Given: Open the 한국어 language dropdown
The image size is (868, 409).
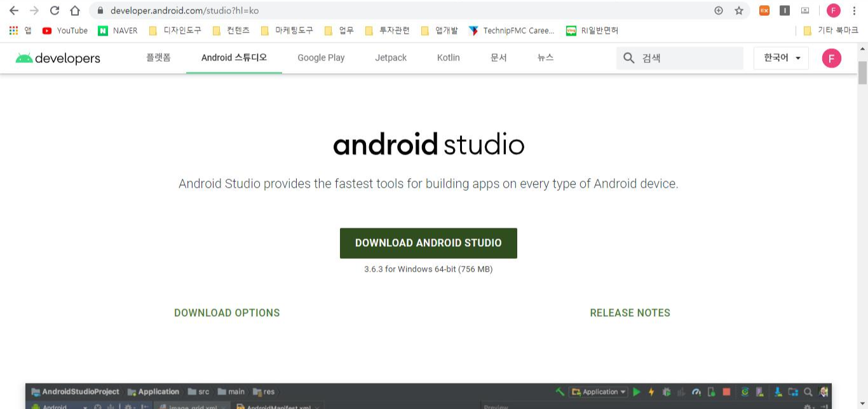Looking at the screenshot, I should point(781,58).
